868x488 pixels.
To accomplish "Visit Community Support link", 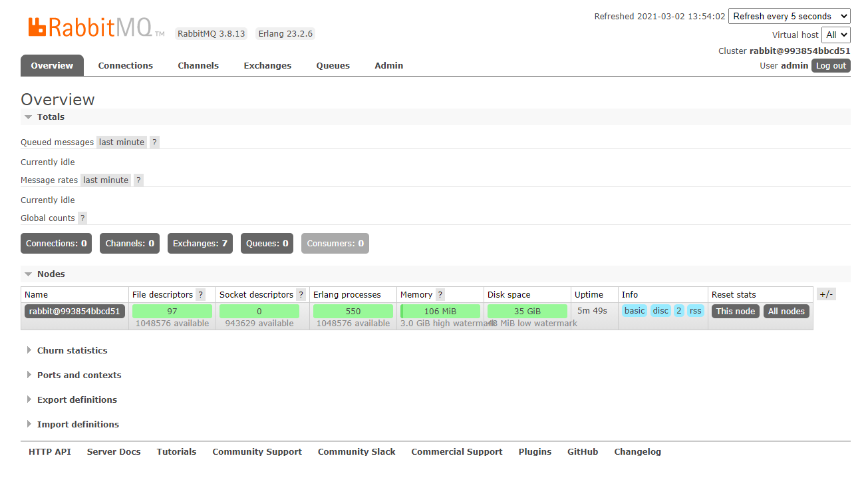I will tap(257, 451).
